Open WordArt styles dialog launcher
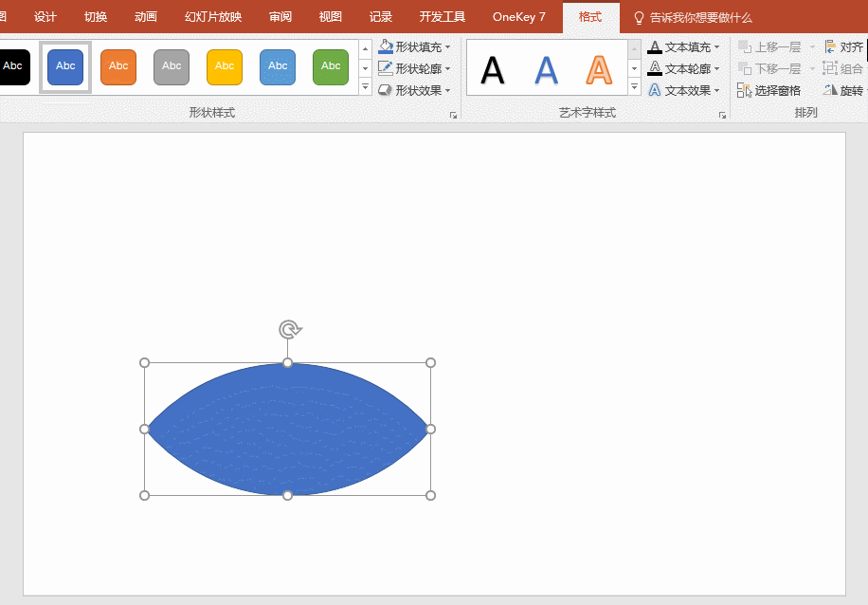This screenshot has width=868, height=605. (722, 115)
